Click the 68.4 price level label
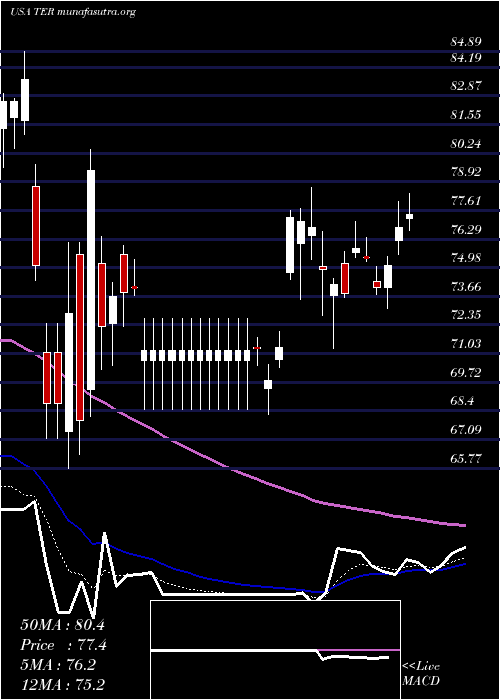Screen dimensions: 500x700 (x=462, y=401)
